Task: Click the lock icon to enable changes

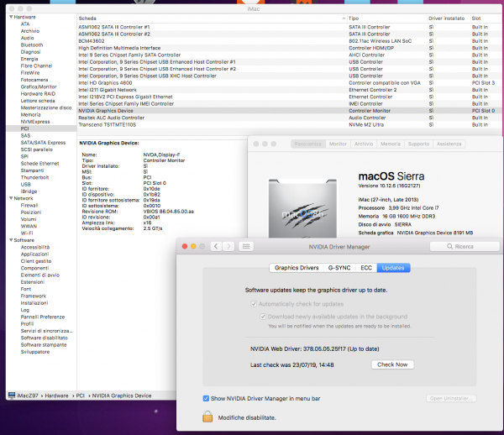Action: point(207,417)
